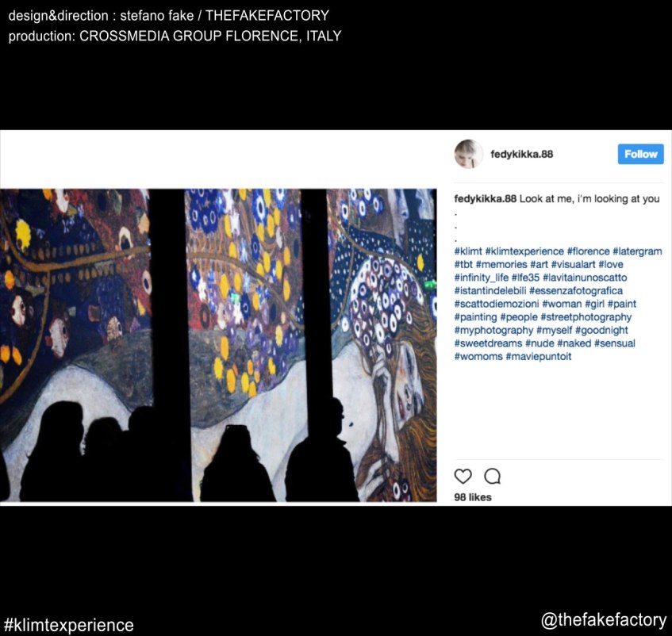Viewport: 672px width, 636px height.
Task: Open the #lavitainunoscatto hashtag
Action: [x=585, y=278]
